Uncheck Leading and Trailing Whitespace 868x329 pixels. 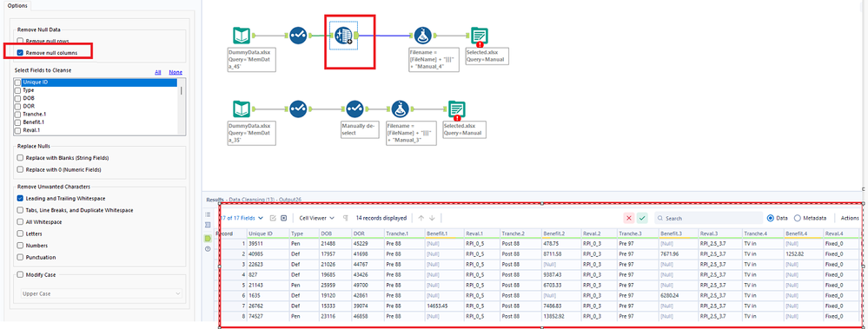coord(21,199)
